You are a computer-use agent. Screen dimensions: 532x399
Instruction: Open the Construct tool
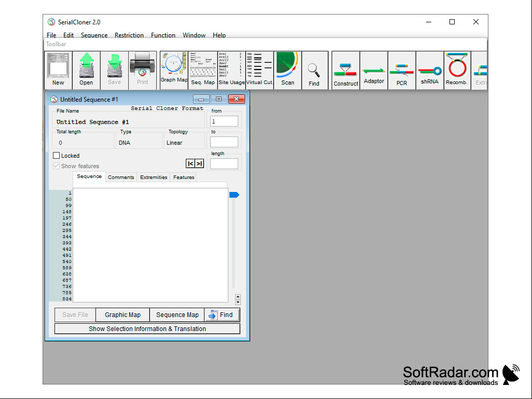(x=346, y=70)
